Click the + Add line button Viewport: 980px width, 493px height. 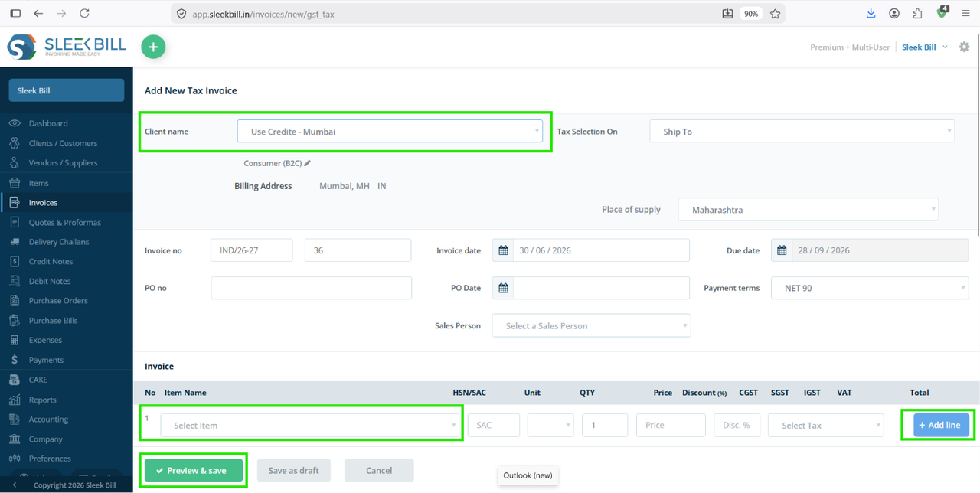(941, 425)
